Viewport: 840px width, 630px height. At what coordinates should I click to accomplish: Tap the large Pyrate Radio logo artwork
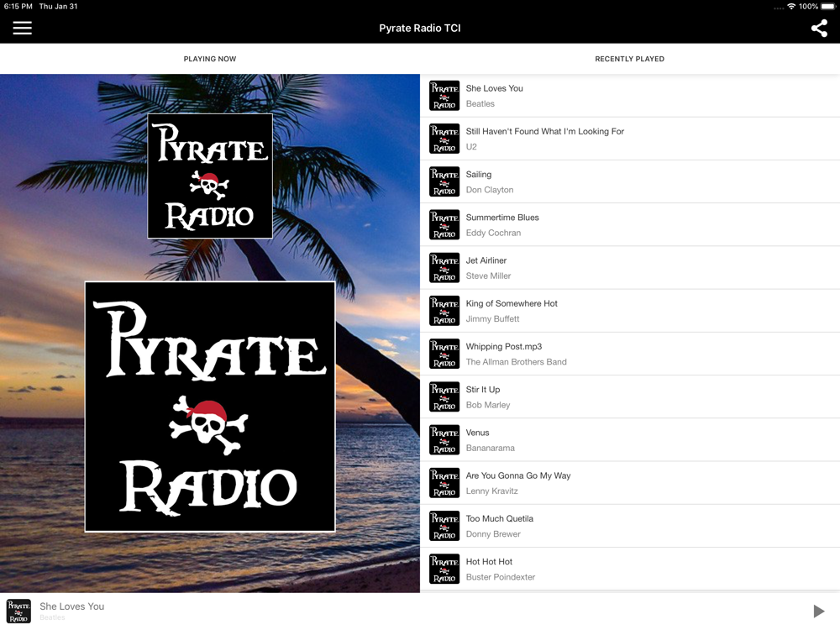pyautogui.click(x=210, y=407)
